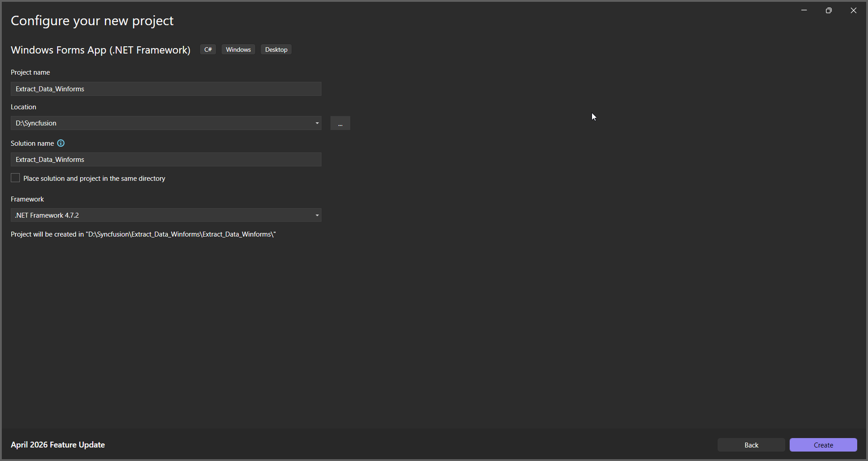Click into the Solution name field
Screen dimensions: 868x461
[x=166, y=160]
